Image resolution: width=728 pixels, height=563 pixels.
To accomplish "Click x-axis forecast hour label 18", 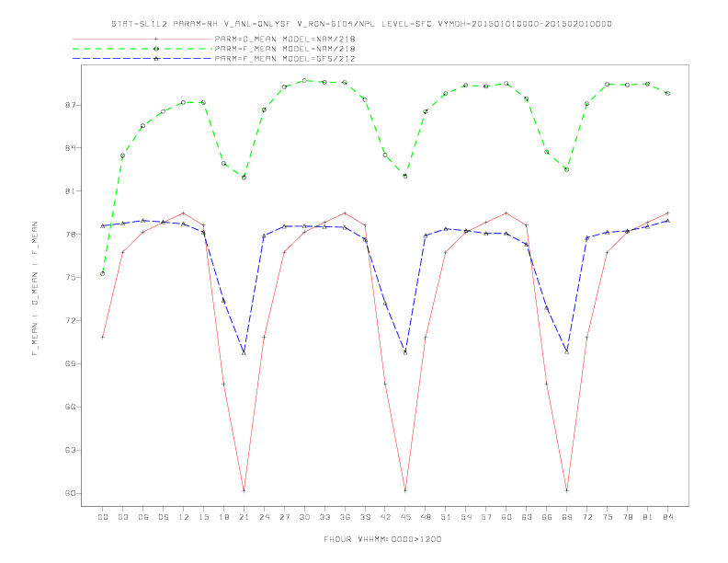I will point(223,517).
